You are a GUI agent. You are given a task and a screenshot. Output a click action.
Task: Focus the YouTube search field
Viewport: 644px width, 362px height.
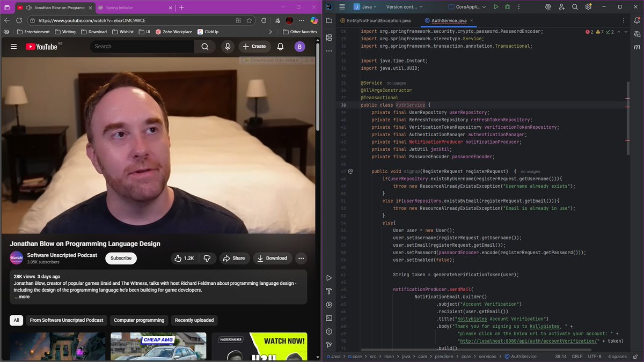142,47
